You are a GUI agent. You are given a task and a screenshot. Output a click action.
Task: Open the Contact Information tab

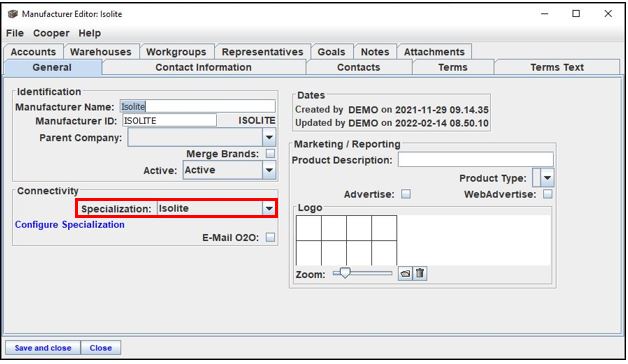click(x=203, y=67)
